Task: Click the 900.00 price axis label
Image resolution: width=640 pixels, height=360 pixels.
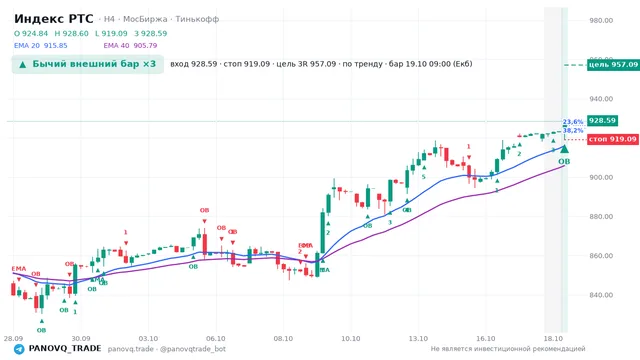Action: 601,178
